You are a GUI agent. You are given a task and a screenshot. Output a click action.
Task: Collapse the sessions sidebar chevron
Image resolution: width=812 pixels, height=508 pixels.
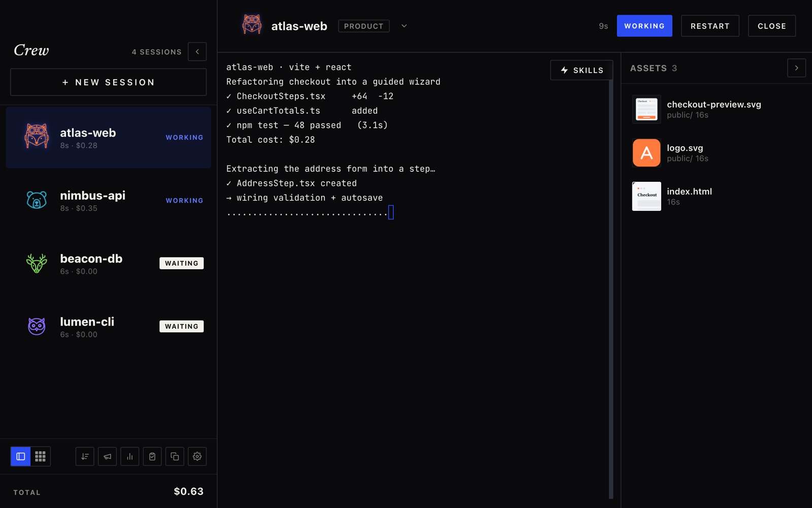tap(197, 52)
